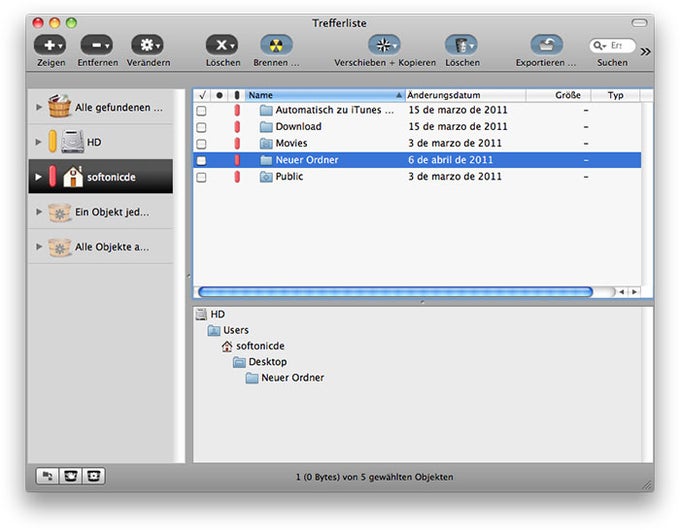Click the third bottom-left basket button
Image resolution: width=680 pixels, height=530 pixels.
pyautogui.click(x=94, y=476)
